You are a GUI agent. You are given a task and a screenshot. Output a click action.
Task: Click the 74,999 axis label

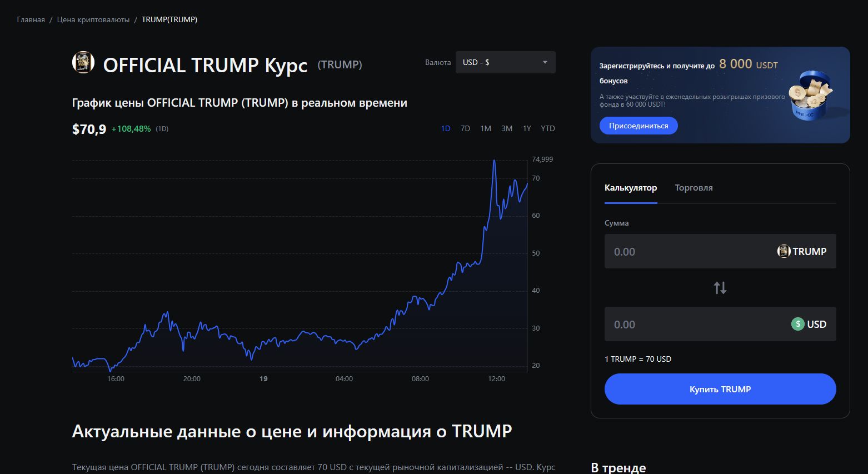[x=542, y=159]
